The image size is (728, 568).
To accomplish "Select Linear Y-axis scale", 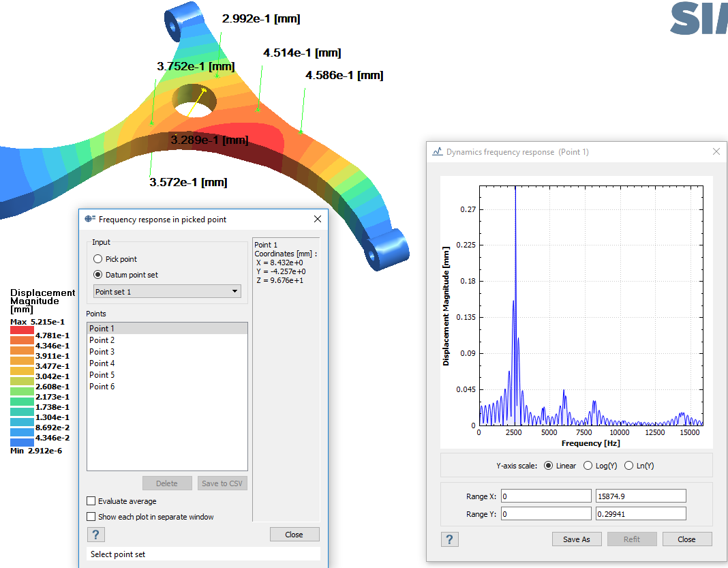I will [x=549, y=466].
